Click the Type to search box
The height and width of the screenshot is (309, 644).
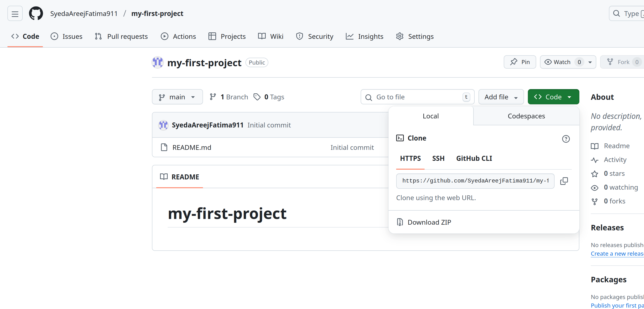pos(627,14)
